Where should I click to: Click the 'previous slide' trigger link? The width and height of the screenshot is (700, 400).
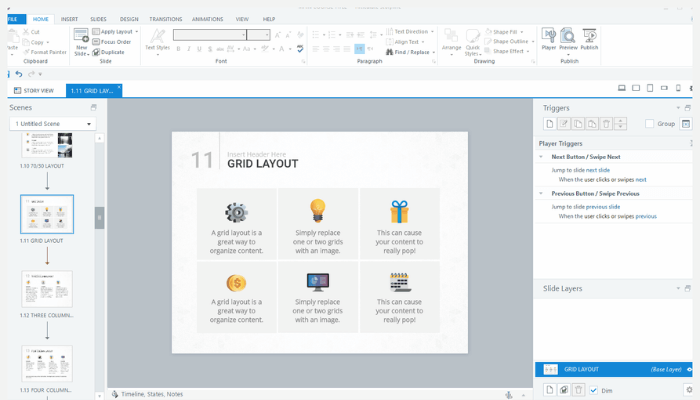pos(603,207)
